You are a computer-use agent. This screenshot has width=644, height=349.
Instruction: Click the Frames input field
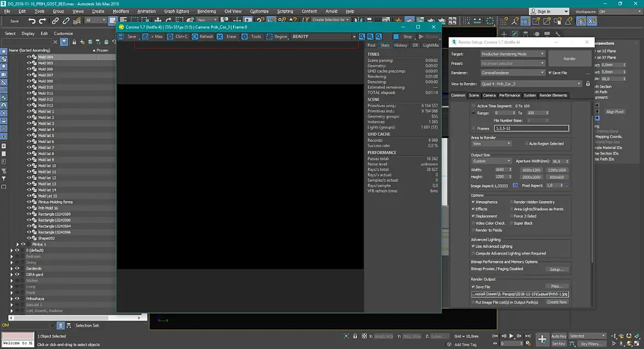[530, 128]
